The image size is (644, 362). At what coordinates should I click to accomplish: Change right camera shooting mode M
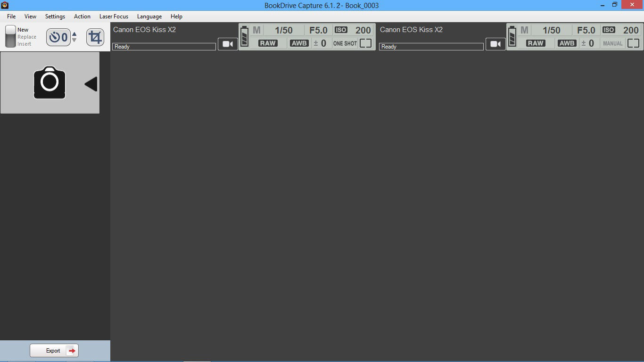(524, 30)
